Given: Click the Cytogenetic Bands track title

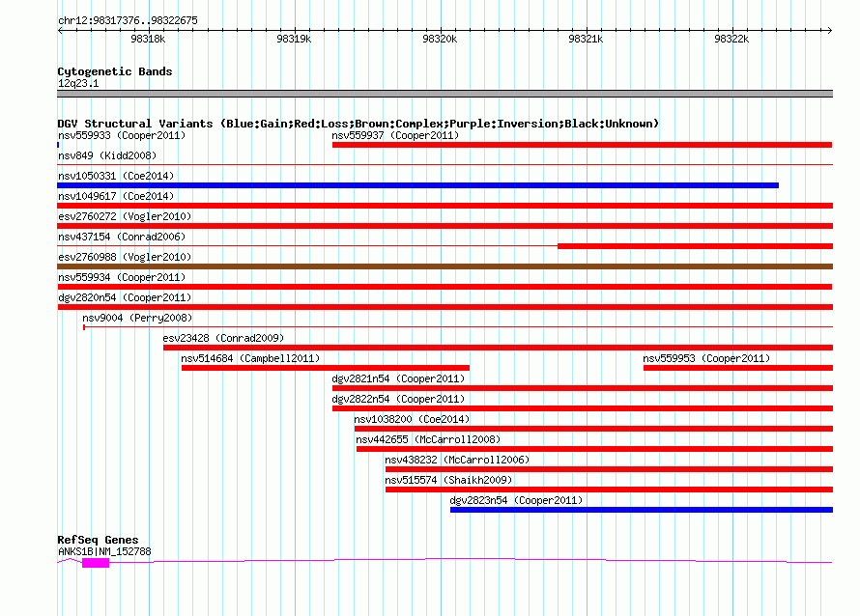Looking at the screenshot, I should click(x=115, y=71).
